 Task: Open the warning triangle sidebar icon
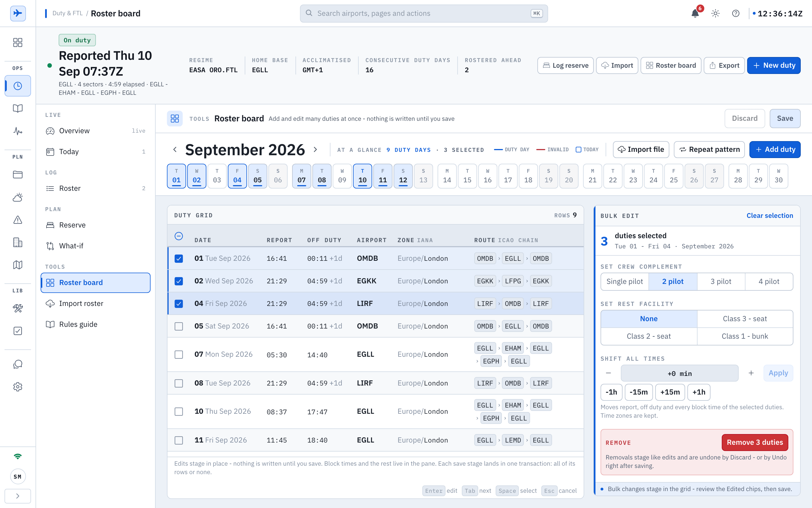point(18,220)
